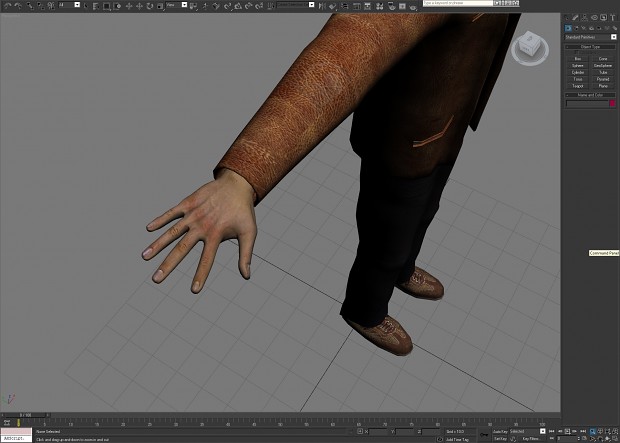Click the red object color swatch
Image resolution: width=620 pixels, height=443 pixels.
click(x=612, y=103)
